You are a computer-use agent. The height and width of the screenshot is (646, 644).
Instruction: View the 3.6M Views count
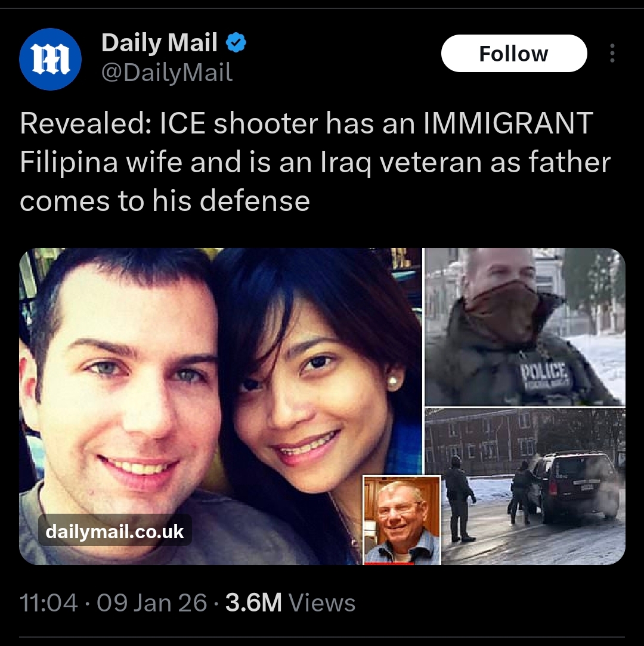pos(290,602)
